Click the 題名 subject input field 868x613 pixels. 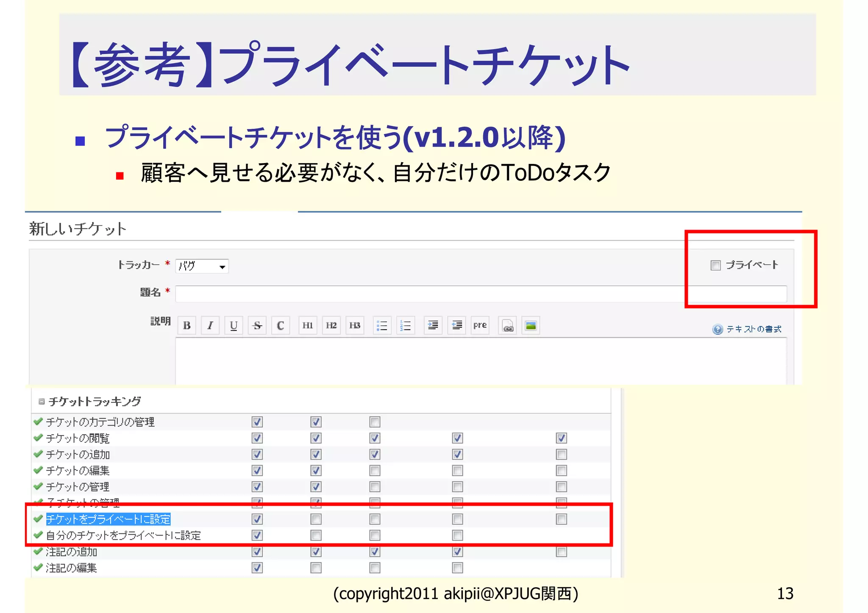481,294
